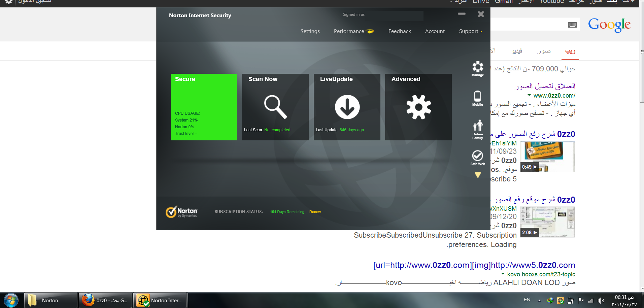The width and height of the screenshot is (644, 308).
Task: Open the Norton folder taskbar button
Action: tap(51, 300)
